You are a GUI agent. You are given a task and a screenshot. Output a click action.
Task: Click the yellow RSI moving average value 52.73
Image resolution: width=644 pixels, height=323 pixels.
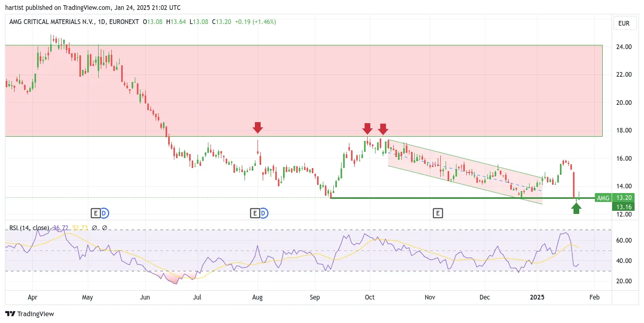pos(80,228)
